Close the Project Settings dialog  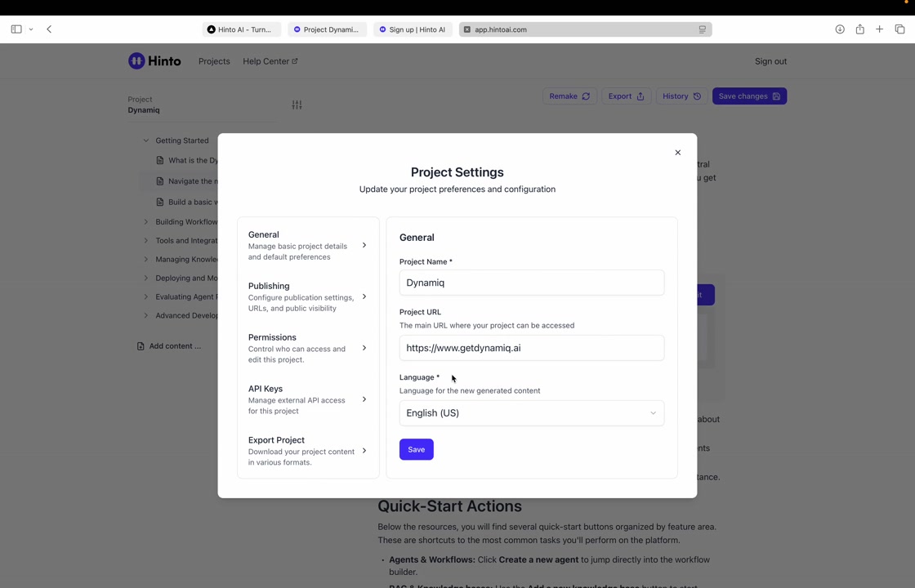[677, 153]
